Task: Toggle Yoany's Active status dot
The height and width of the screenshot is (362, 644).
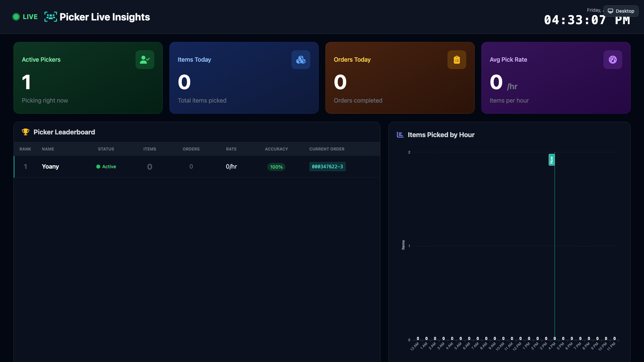Action: (98, 167)
